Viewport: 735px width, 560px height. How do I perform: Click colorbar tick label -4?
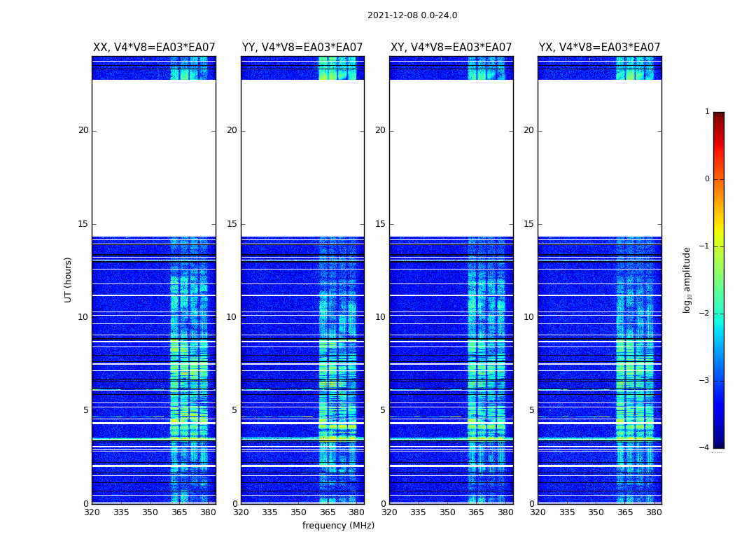(706, 448)
